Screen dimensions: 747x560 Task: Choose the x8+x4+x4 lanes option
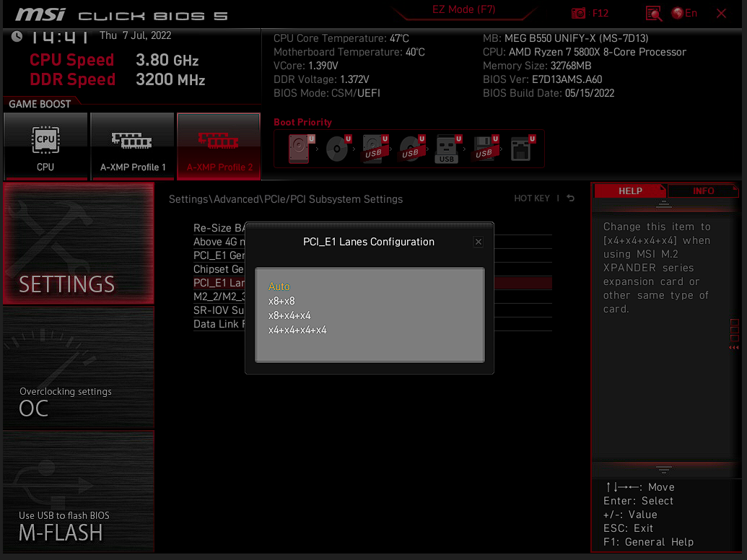pos(289,315)
